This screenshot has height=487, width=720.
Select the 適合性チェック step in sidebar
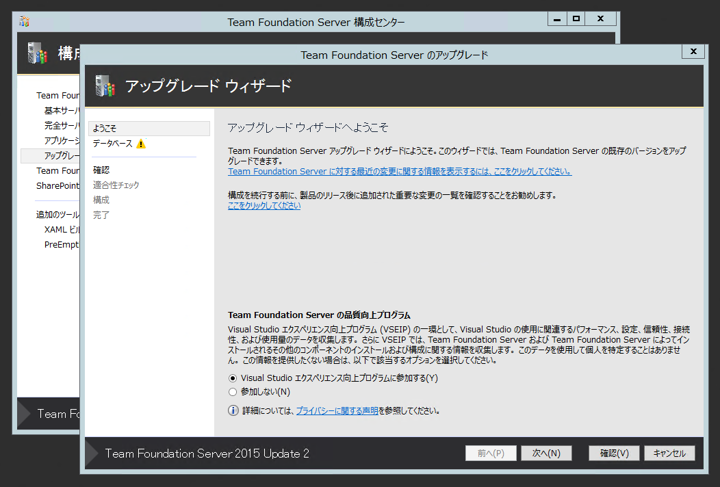(116, 185)
